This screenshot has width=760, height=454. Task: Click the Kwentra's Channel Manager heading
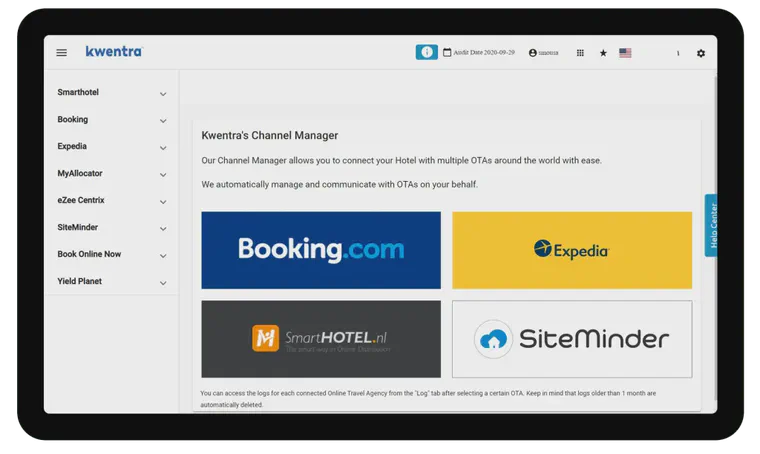269,136
